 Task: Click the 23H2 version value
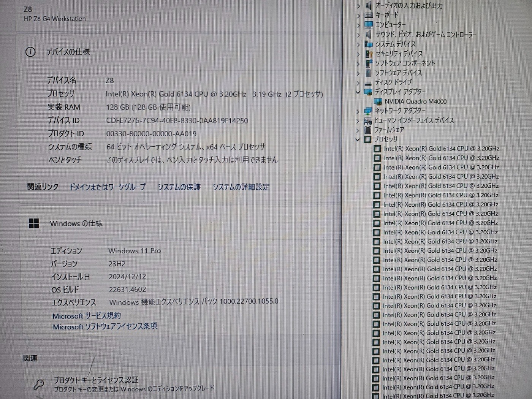(x=117, y=264)
